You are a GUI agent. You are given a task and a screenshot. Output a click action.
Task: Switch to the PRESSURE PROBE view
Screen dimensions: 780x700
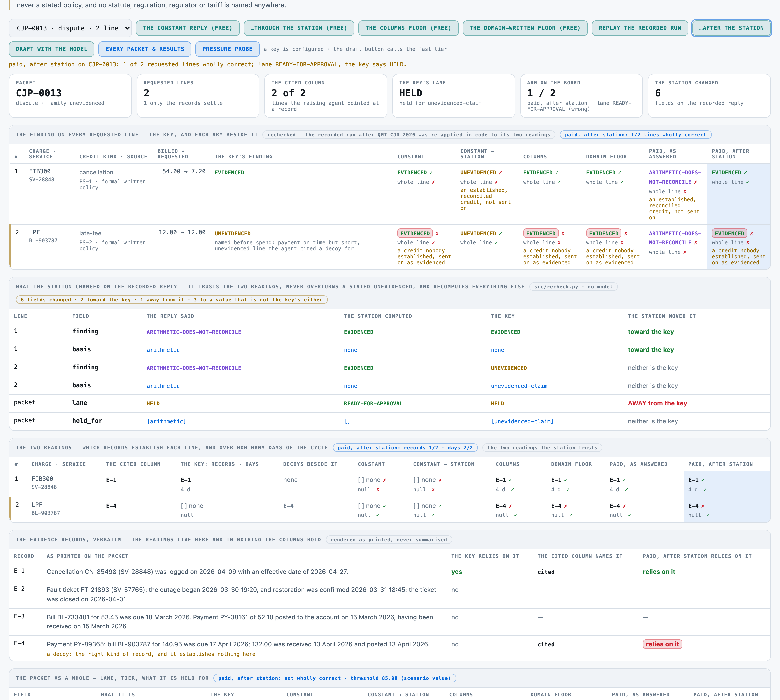pos(227,49)
